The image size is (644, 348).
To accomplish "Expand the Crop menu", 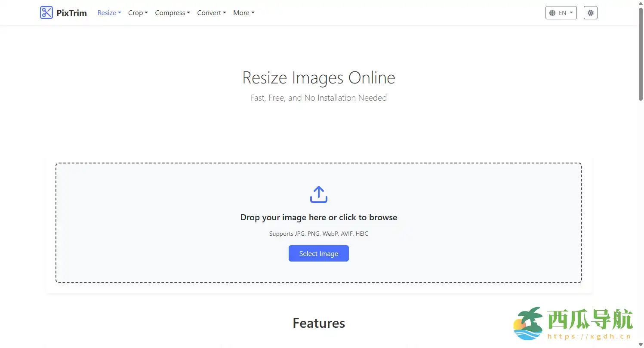I will coord(138,13).
